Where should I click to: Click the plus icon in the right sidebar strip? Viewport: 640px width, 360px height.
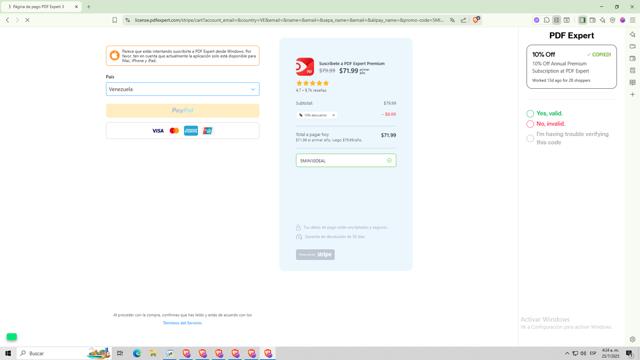click(x=632, y=94)
